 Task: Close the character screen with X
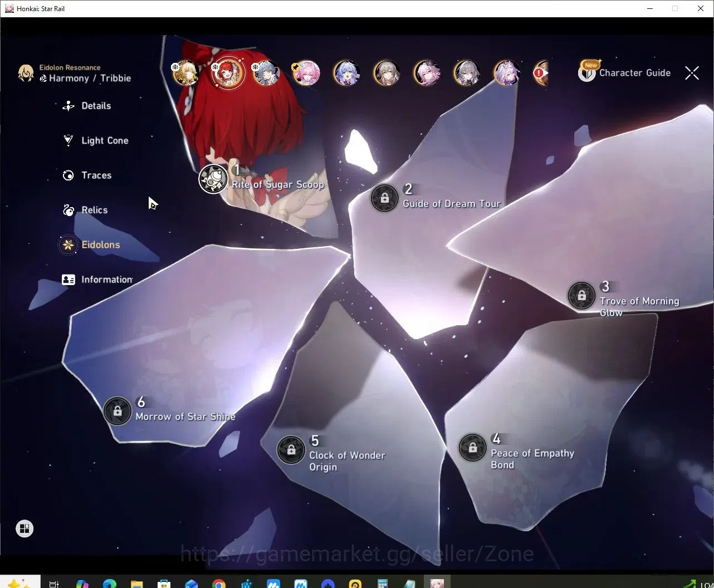[x=692, y=73]
